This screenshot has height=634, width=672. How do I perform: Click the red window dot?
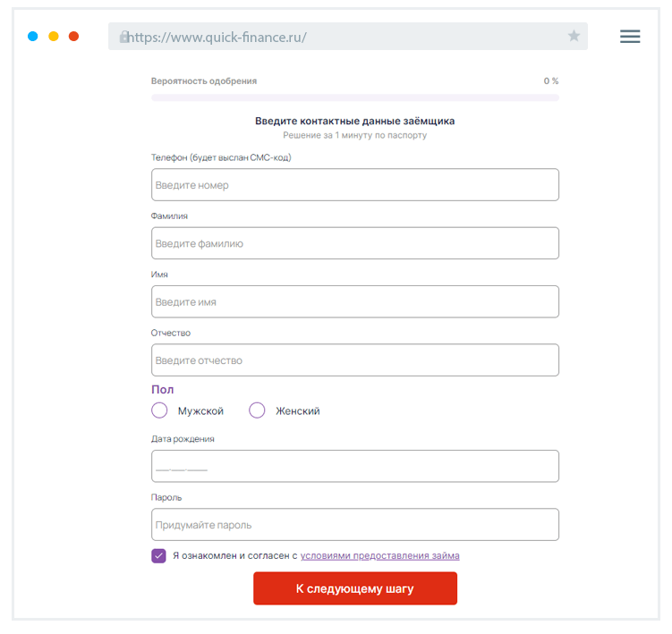(73, 37)
